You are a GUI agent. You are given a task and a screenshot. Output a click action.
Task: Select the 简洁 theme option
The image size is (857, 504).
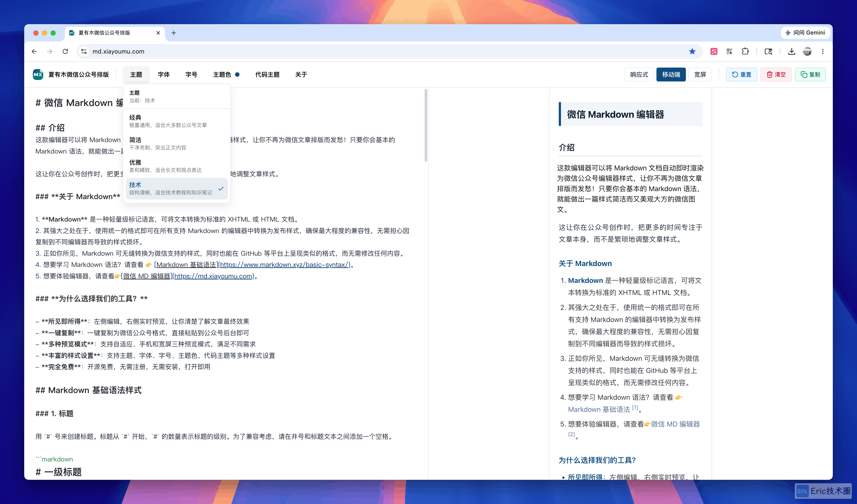point(177,143)
